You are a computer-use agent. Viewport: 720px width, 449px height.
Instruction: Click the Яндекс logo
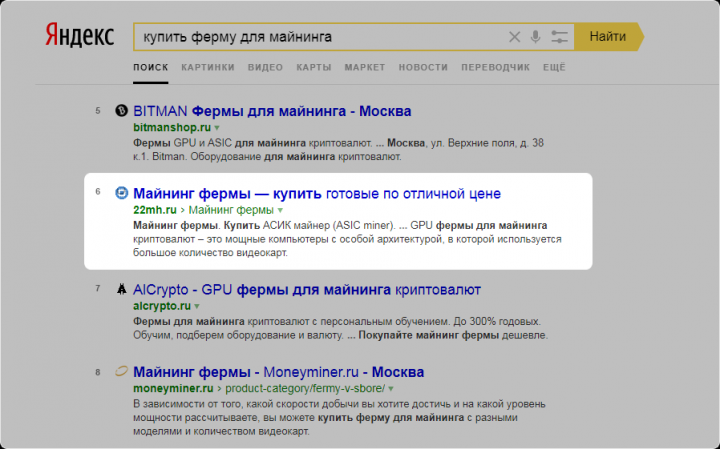click(79, 36)
